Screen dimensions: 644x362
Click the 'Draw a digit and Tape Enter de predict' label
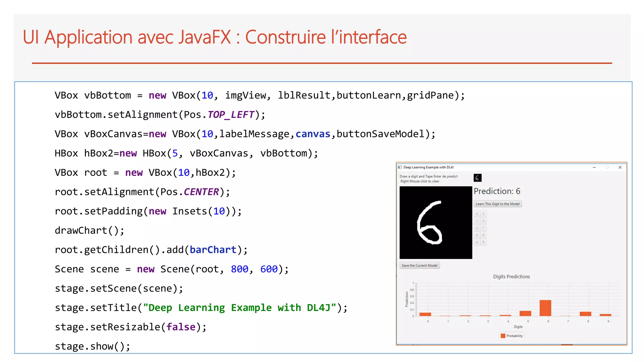(x=429, y=176)
